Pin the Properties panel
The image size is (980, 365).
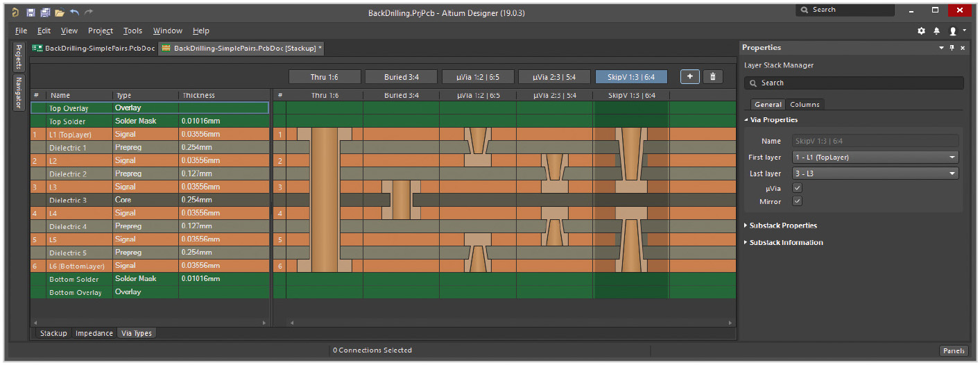coord(952,48)
